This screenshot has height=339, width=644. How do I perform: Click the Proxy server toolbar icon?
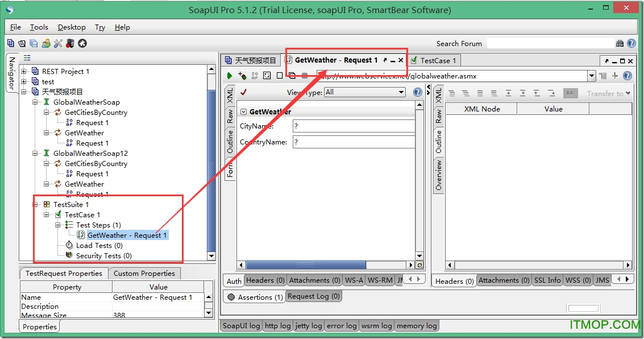pos(70,43)
